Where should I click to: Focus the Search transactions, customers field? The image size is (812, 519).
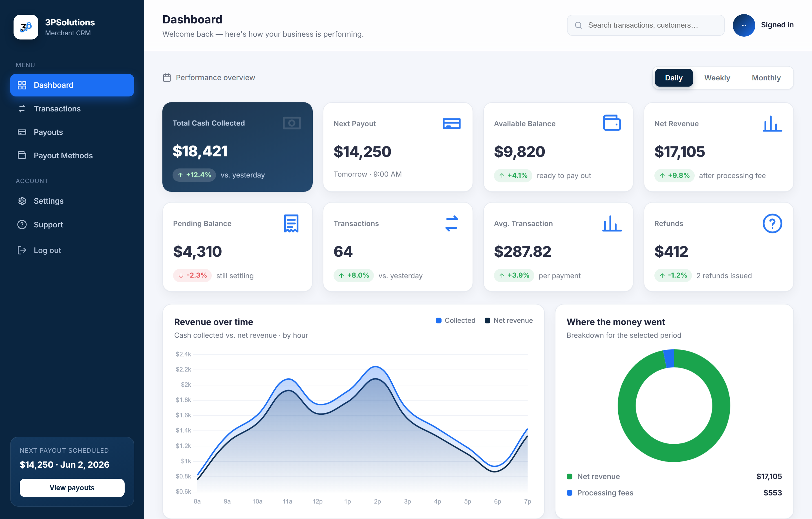pos(646,25)
